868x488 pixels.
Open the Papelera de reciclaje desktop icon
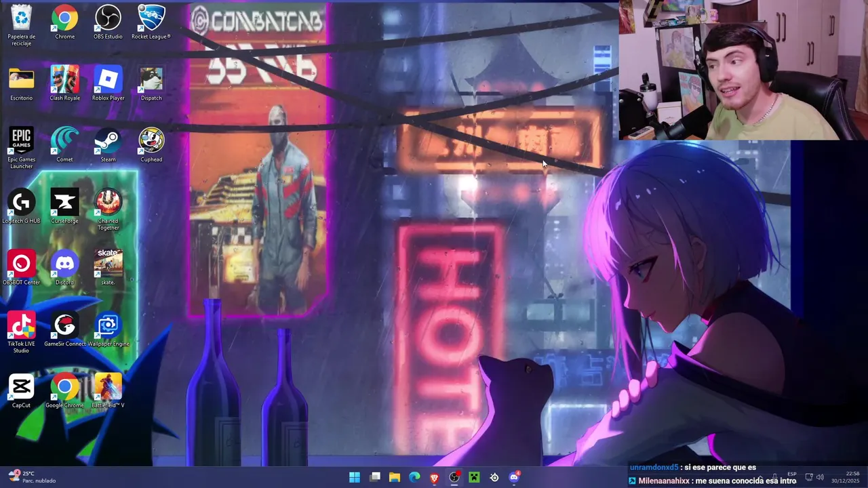pyautogui.click(x=21, y=25)
